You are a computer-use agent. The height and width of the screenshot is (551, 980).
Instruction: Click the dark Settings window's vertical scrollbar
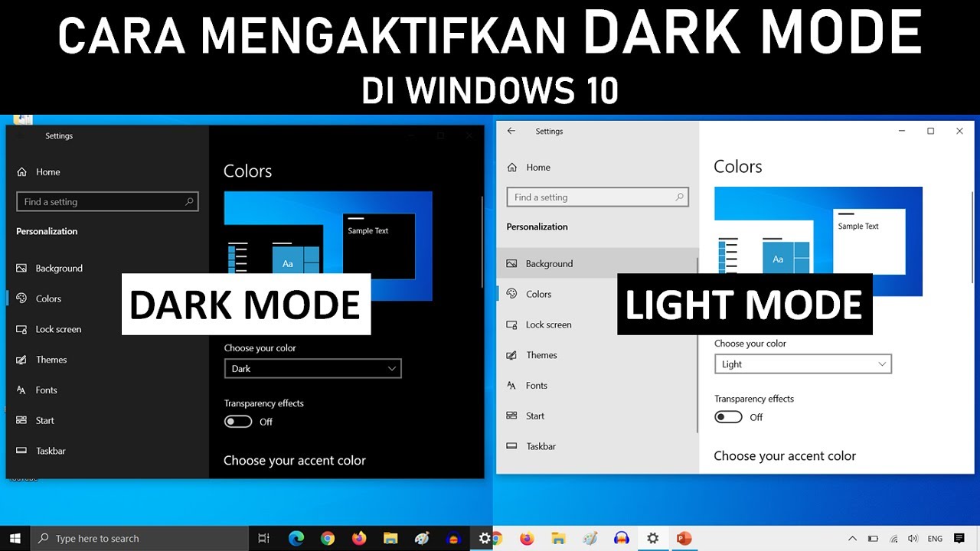click(482, 241)
